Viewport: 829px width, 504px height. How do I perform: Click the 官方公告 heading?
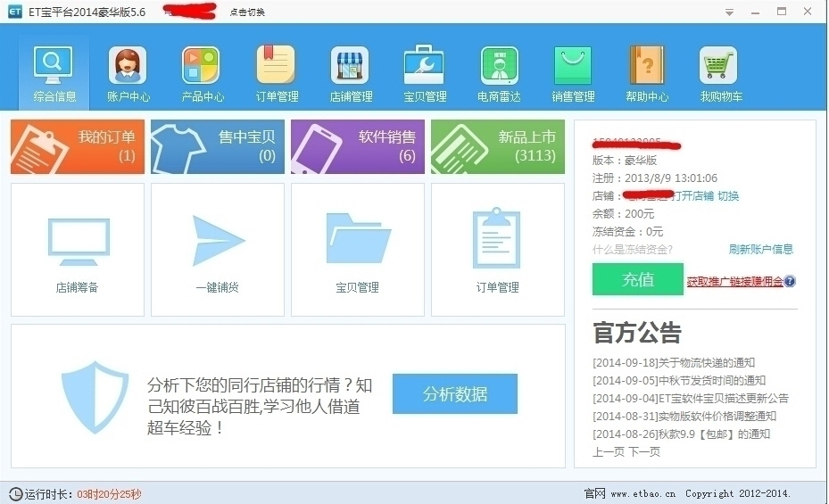tap(636, 333)
